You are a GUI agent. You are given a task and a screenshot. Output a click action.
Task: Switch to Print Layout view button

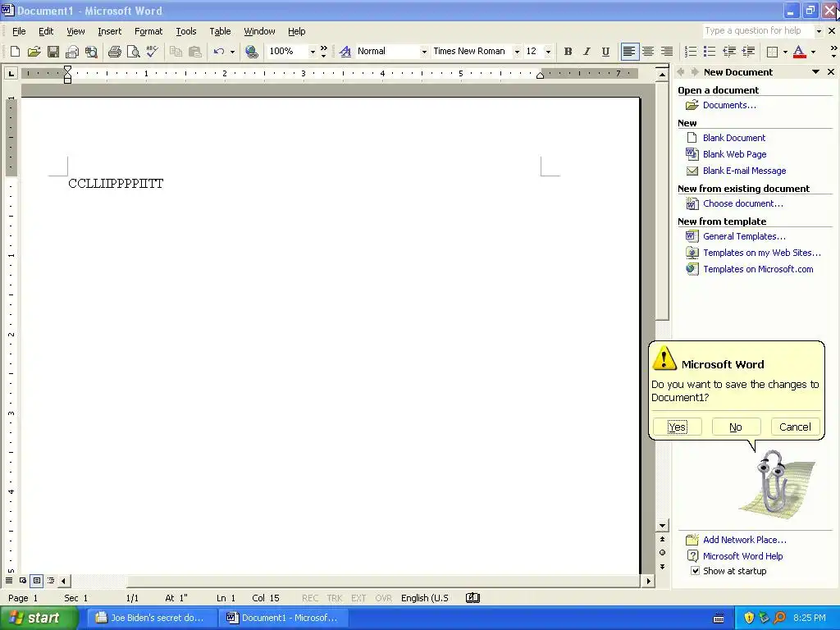coord(36,581)
